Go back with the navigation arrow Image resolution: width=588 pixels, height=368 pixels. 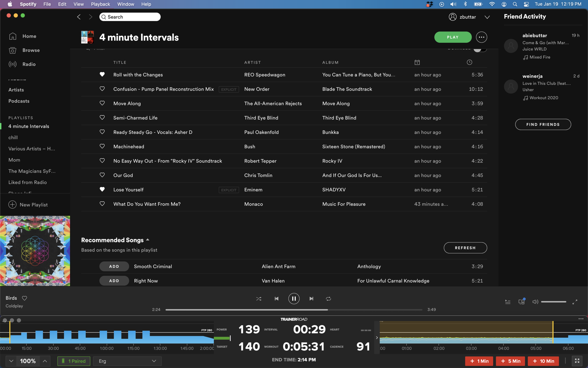pos(79,17)
